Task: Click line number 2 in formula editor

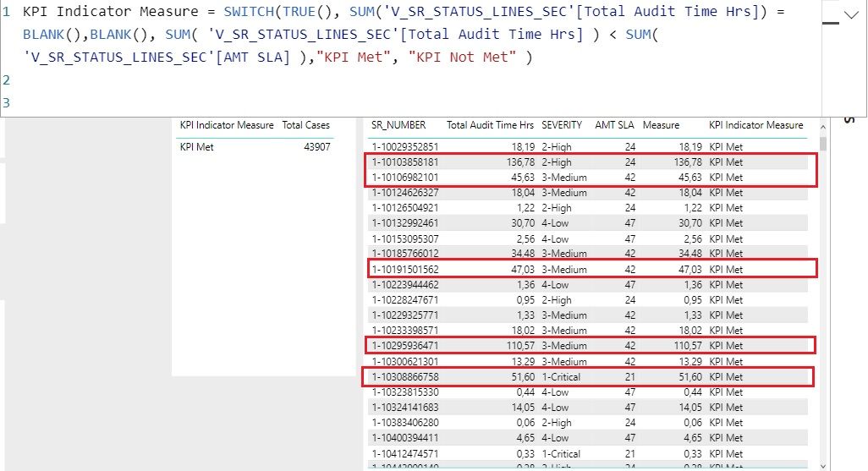Action: coord(6,80)
